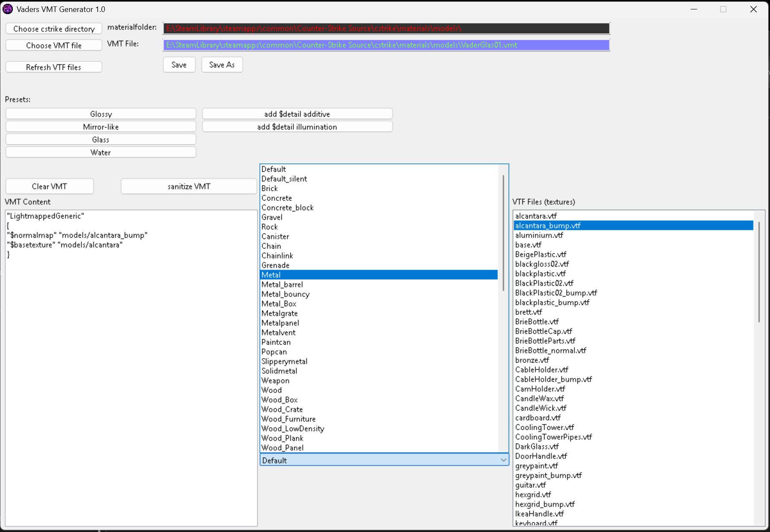770x532 pixels.
Task: Select alcantara_bump.vtf texture
Action: (633, 225)
